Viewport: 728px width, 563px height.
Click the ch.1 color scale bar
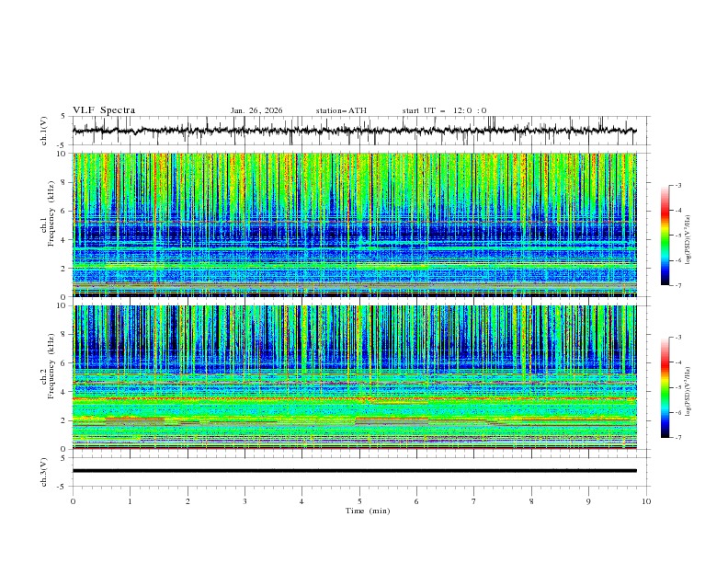pos(665,236)
